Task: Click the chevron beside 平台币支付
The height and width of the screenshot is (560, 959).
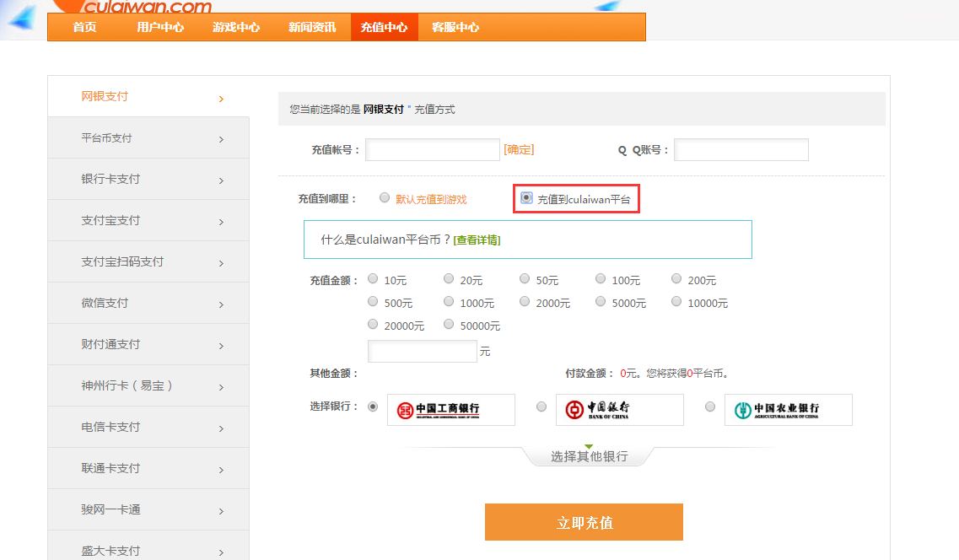Action: coord(221,139)
